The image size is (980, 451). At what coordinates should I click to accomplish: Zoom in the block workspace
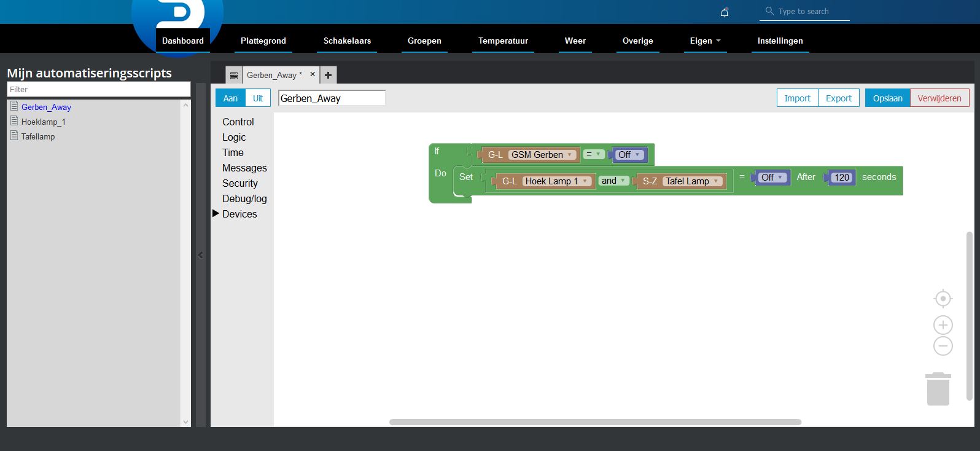click(x=943, y=325)
